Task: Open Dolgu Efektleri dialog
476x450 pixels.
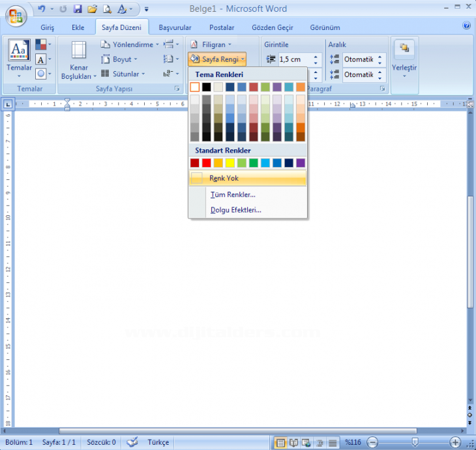Action: point(247,210)
